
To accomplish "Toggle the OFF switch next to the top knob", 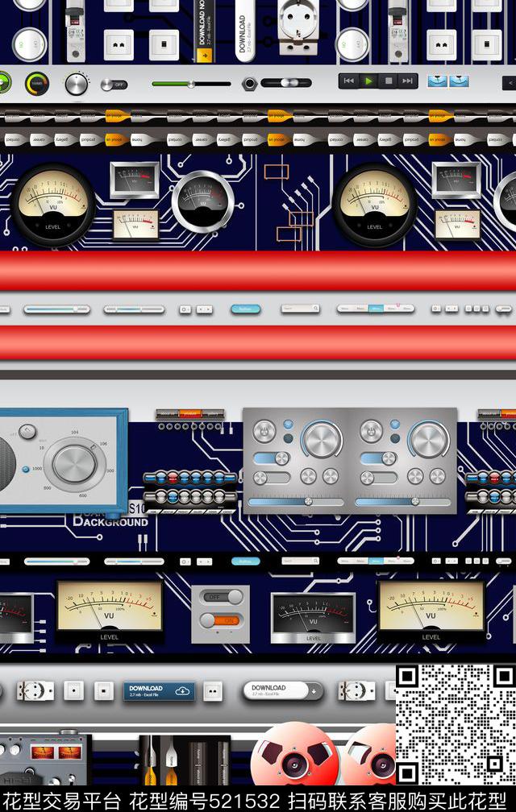I will 114,85.
